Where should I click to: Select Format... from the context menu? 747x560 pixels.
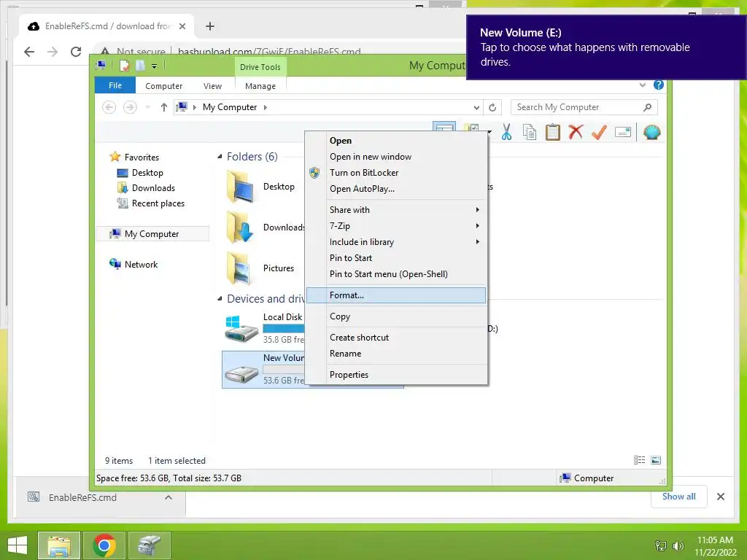click(396, 295)
